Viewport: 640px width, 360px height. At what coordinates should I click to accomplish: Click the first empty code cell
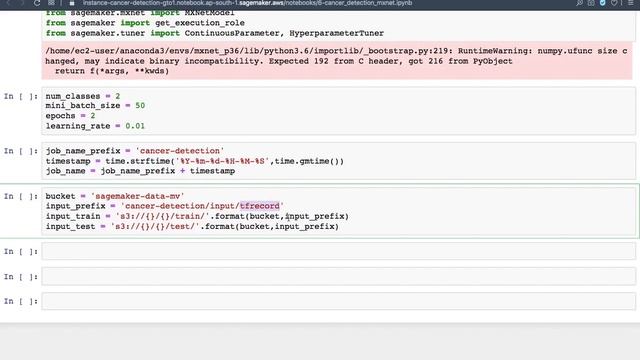(x=338, y=251)
